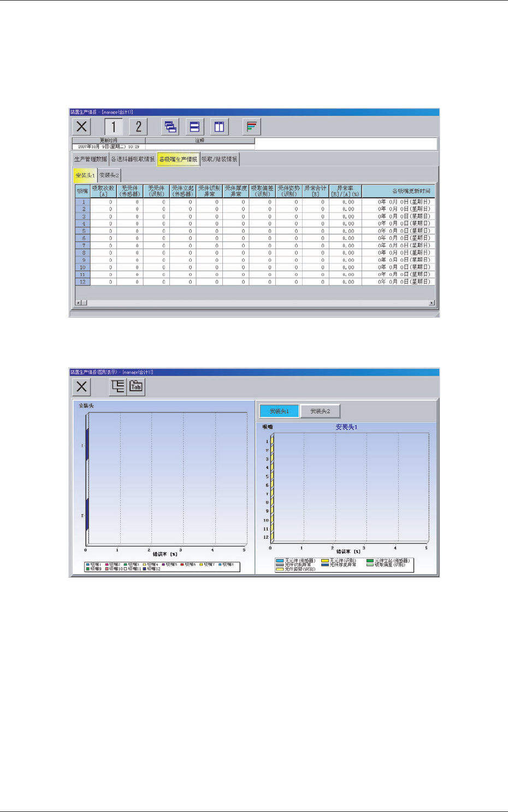
Task: Click the table's right scroll arrow
Action: (432, 303)
